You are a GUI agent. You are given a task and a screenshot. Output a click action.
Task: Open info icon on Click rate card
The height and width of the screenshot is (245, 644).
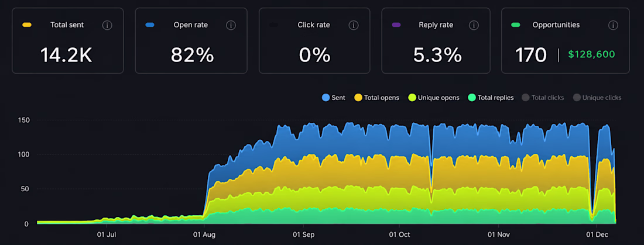pos(354,26)
